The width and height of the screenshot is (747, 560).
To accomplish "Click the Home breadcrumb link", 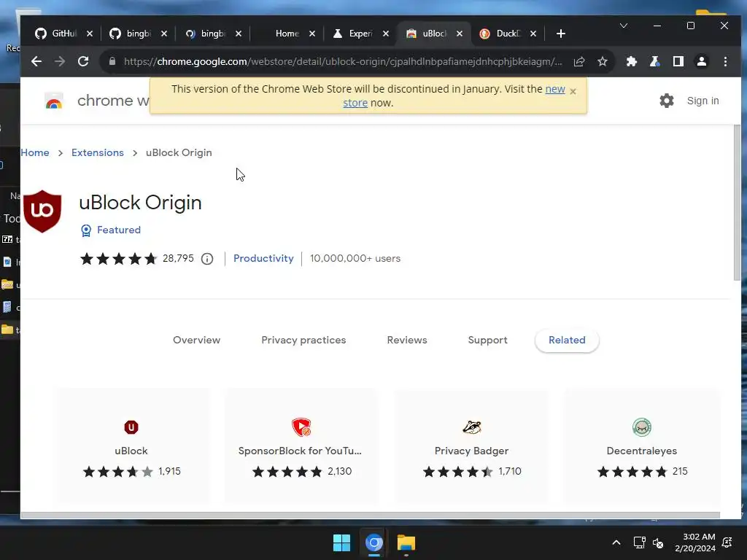I will point(35,152).
